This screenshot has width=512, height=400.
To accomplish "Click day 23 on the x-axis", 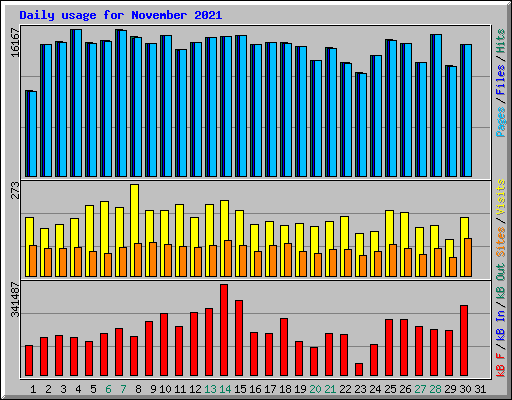I will click(360, 389).
